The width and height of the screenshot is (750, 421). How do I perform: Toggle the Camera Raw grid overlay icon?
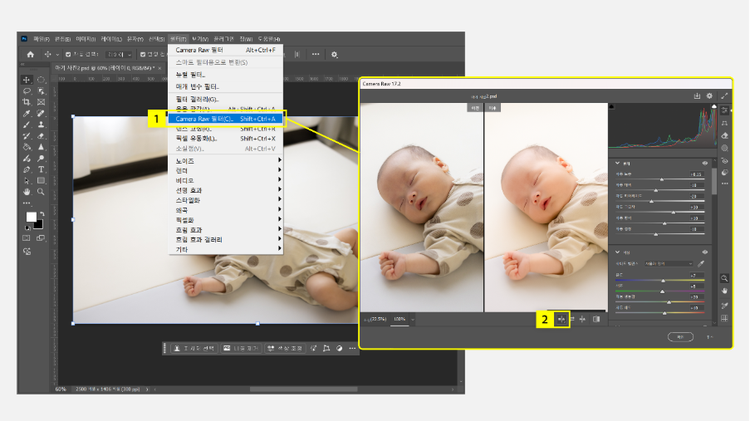[725, 319]
